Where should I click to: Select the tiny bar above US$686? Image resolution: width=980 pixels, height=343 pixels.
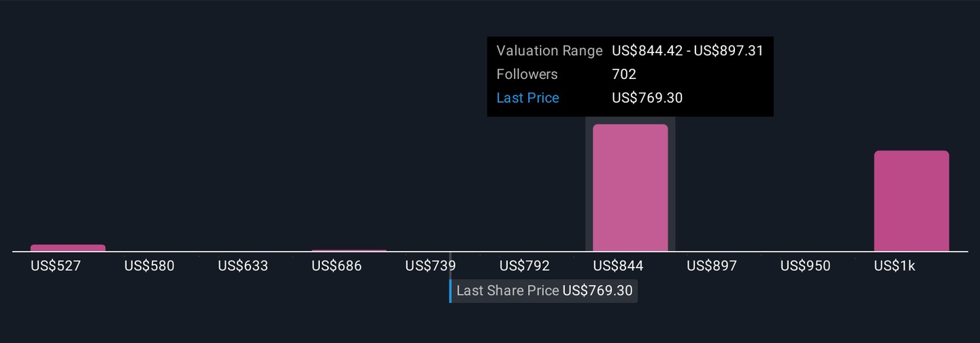pos(349,250)
